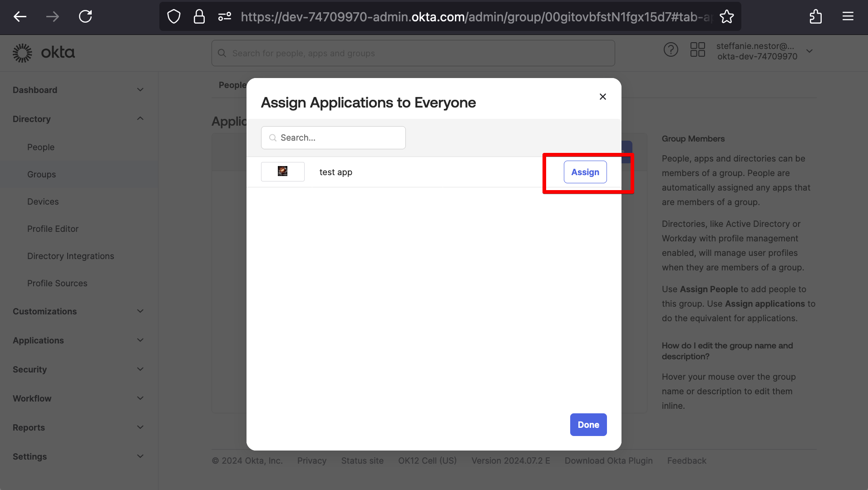This screenshot has width=868, height=490.
Task: Collapse the Directory menu chevron
Action: (x=140, y=119)
